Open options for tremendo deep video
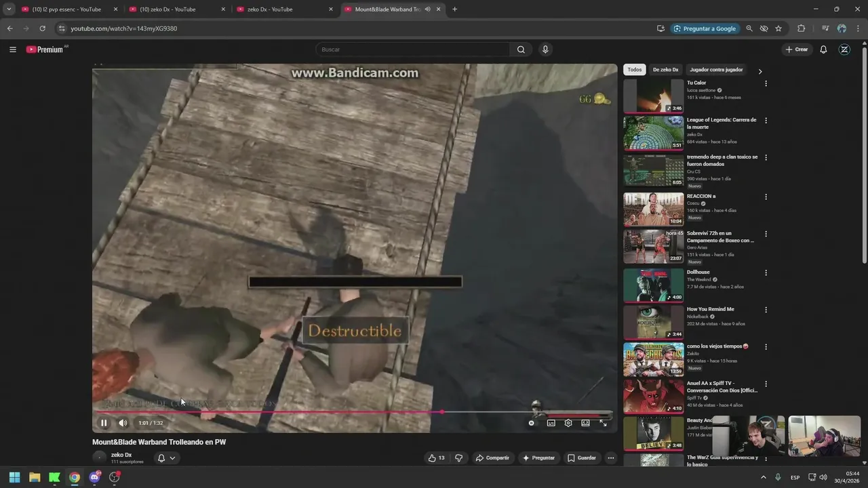 pyautogui.click(x=766, y=157)
